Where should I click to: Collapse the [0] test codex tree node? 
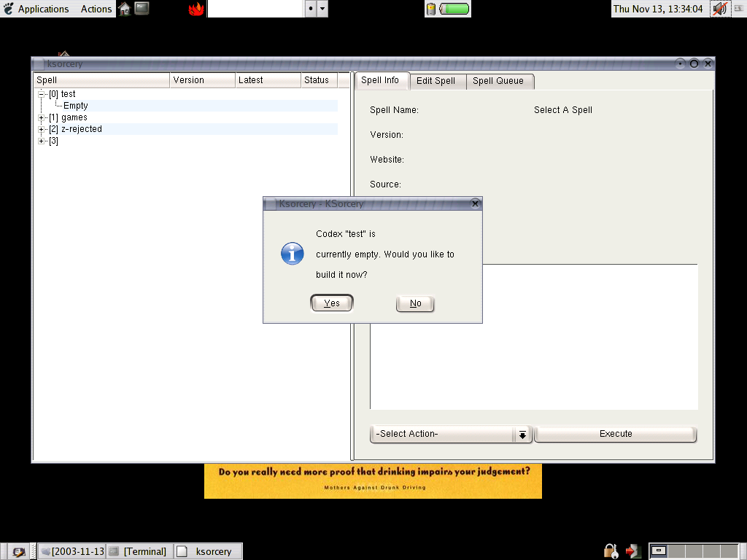pos(42,94)
